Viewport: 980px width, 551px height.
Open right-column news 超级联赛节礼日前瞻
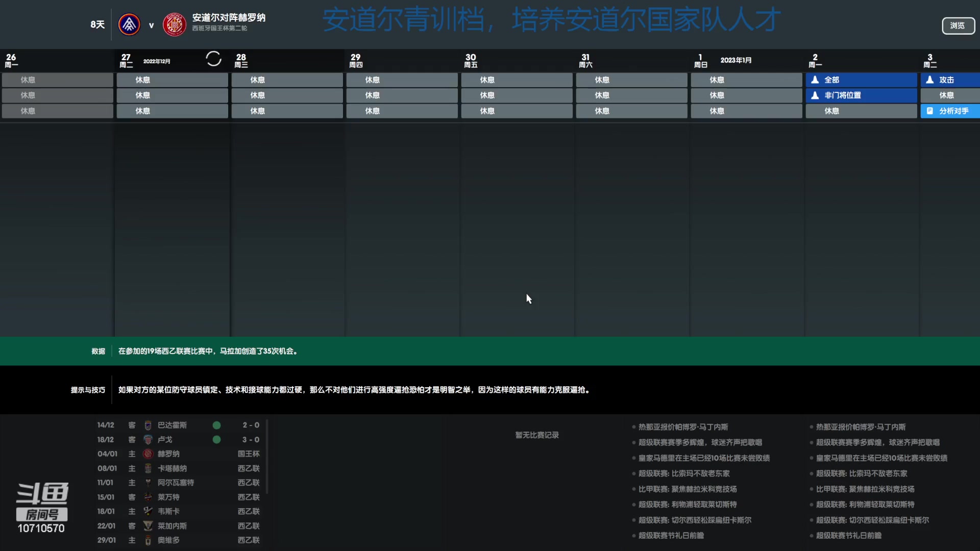(x=849, y=536)
